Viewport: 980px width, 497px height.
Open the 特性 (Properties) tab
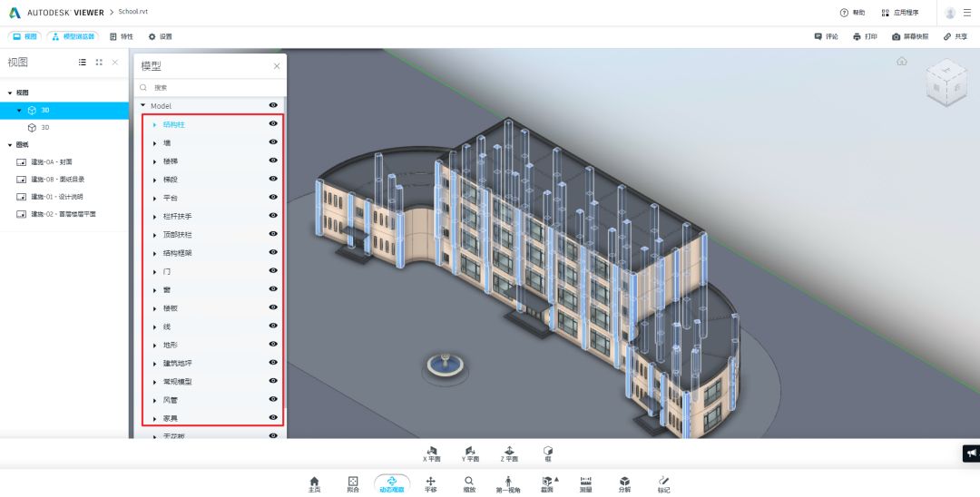pos(122,37)
